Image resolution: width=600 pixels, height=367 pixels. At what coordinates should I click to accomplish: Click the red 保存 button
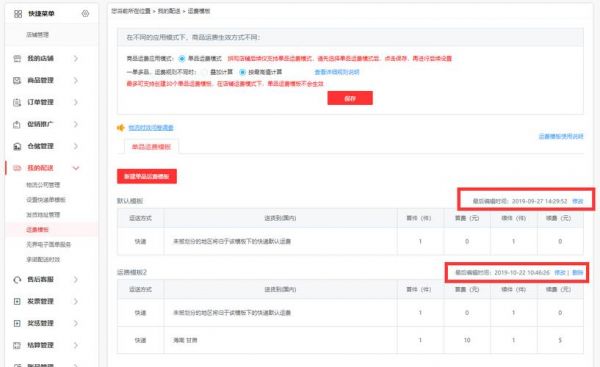[x=350, y=98]
